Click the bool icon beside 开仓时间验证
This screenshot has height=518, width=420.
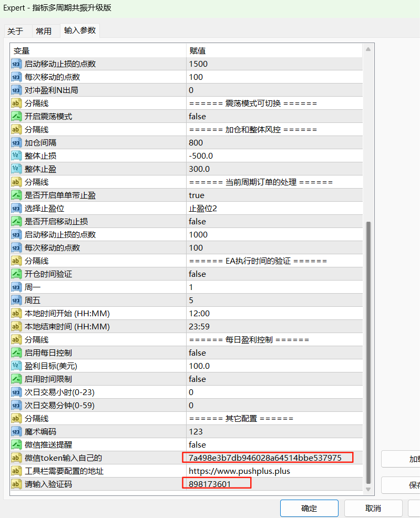pyautogui.click(x=16, y=274)
